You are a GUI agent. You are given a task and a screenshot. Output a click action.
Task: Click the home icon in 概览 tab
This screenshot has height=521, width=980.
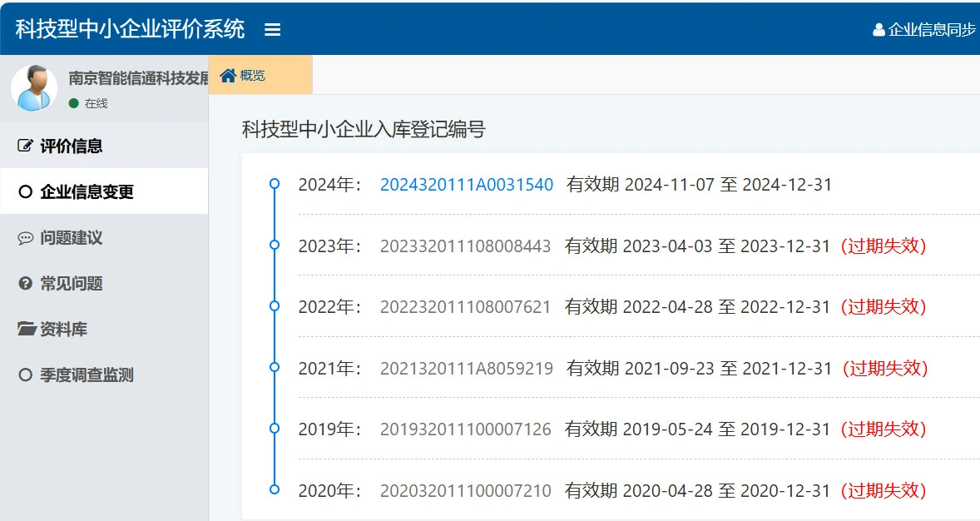pos(228,76)
